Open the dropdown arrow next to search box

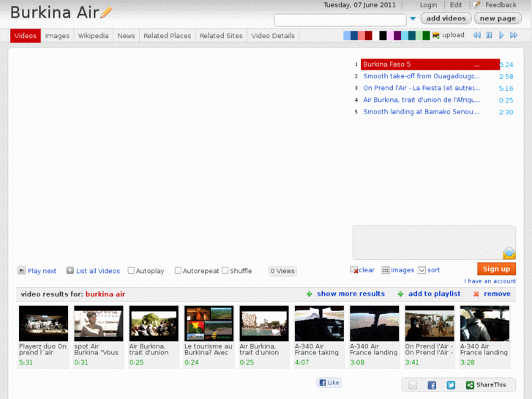click(413, 19)
